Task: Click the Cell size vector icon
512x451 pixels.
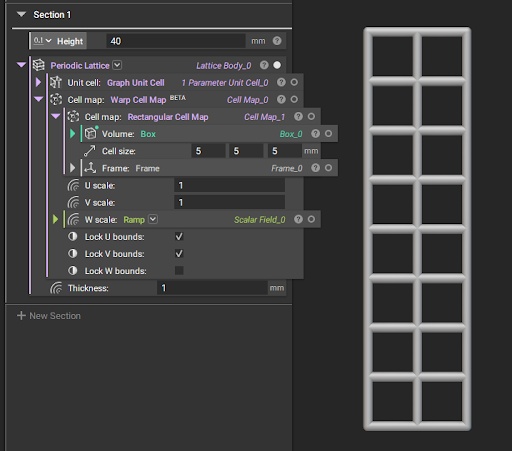Action: (90, 151)
